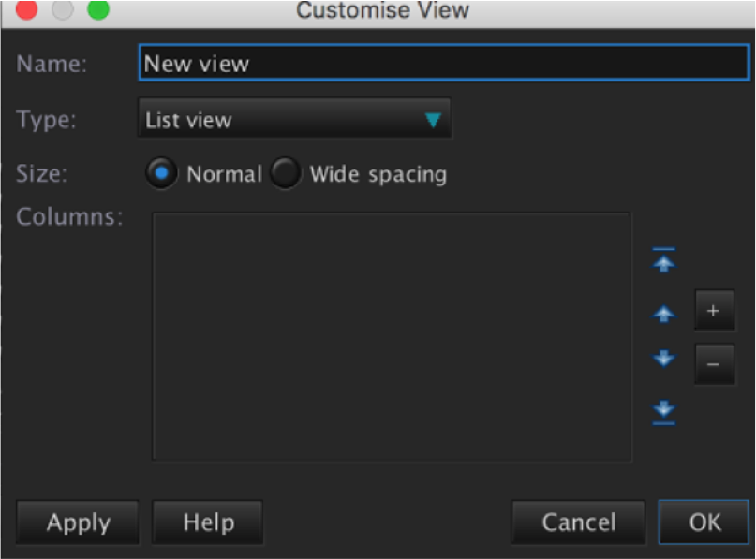
Task: Choose the Wide spacing size option
Action: [286, 174]
